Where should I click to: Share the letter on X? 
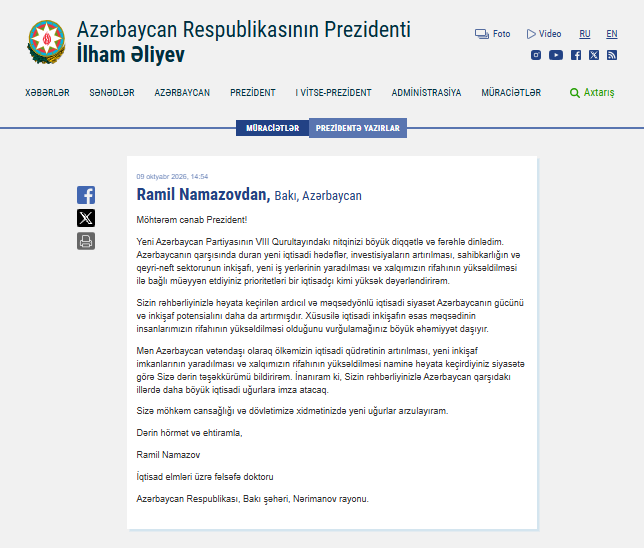[86, 218]
